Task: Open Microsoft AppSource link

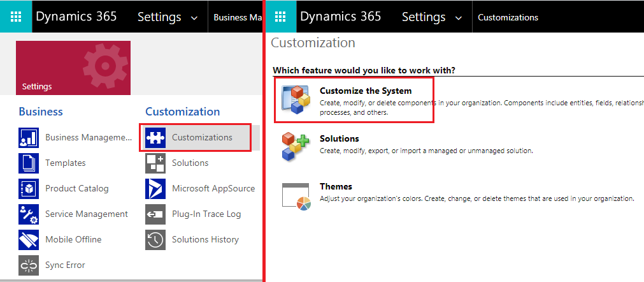Action: 213,188
